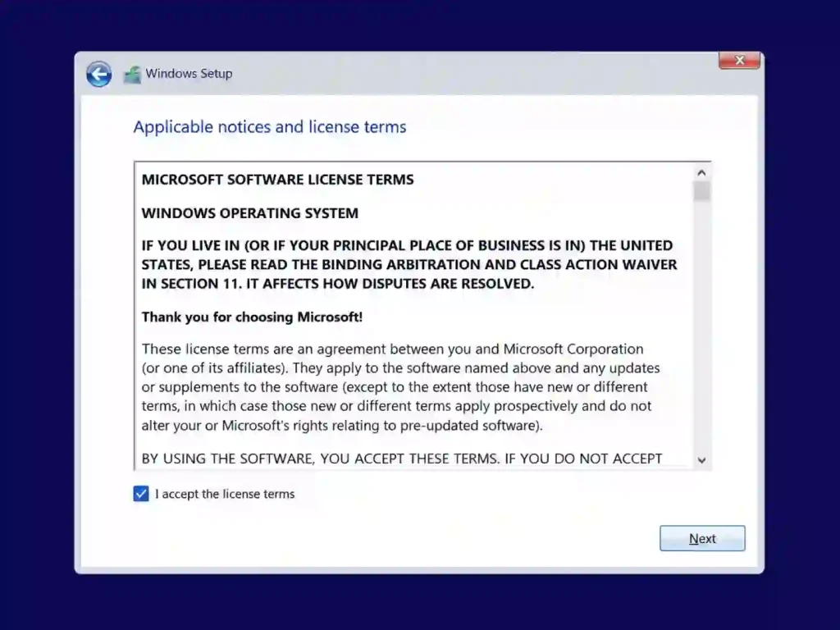Click "WINDOWS OPERATING SYSTEM" text line
Screen dimensions: 840x630
249,213
